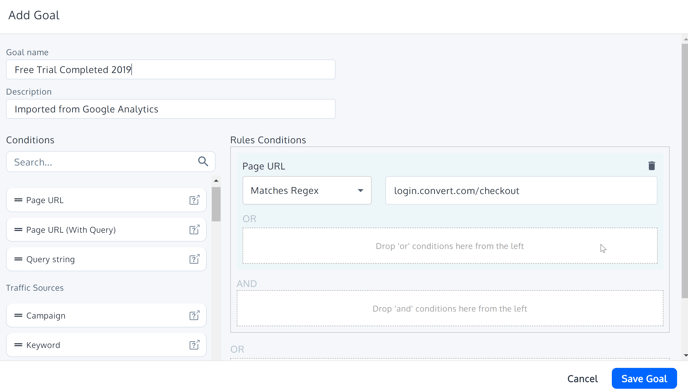Focus the Goal name text field
Image resolution: width=688 pixels, height=392 pixels.
point(171,69)
